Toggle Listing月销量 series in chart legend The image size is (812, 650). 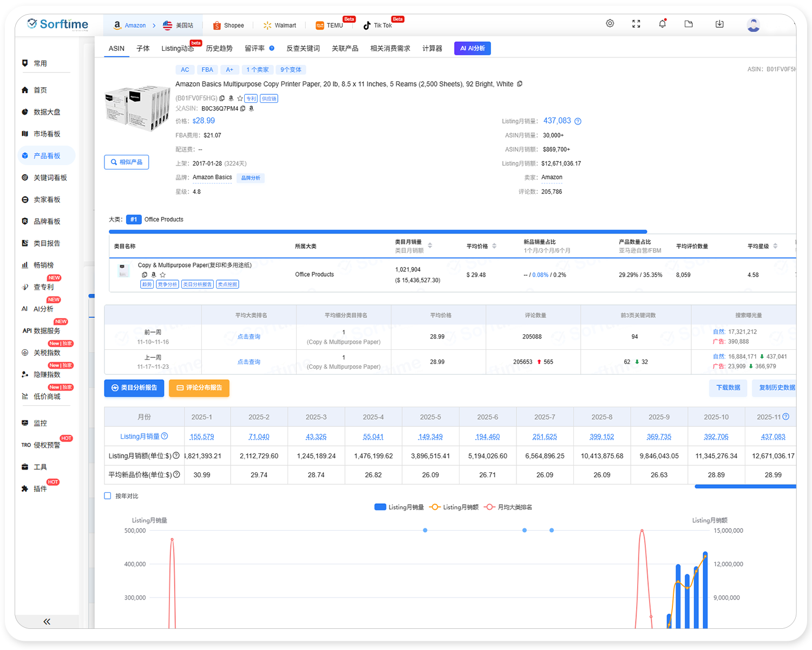coord(399,507)
